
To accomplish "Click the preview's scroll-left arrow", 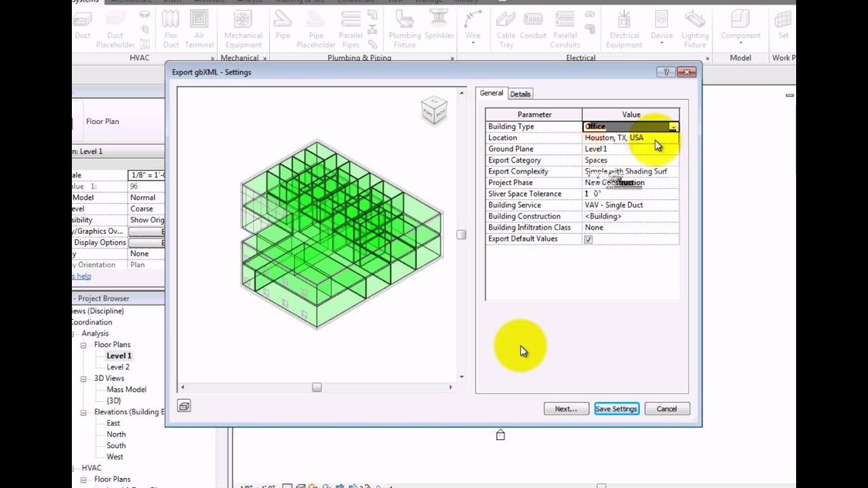I will (182, 387).
